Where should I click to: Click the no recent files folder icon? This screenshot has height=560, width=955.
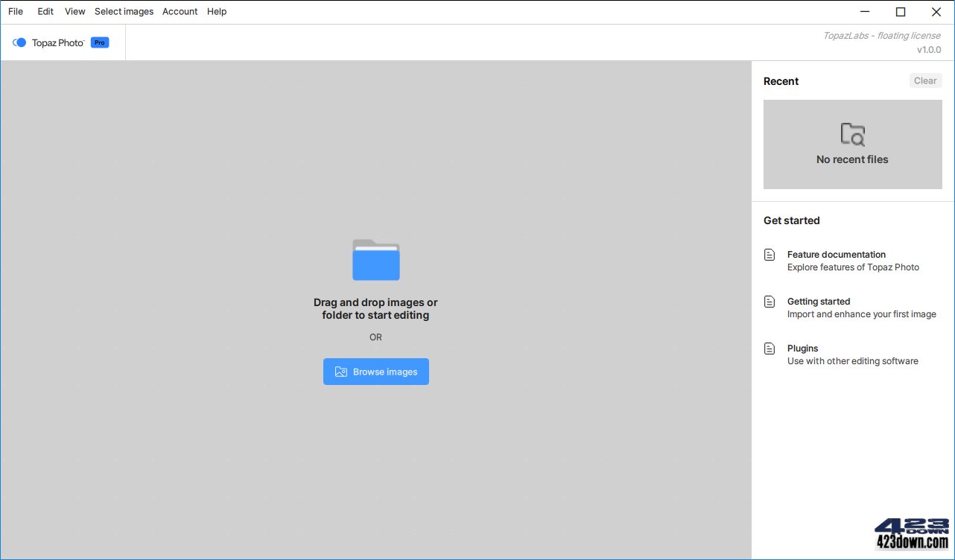point(852,134)
